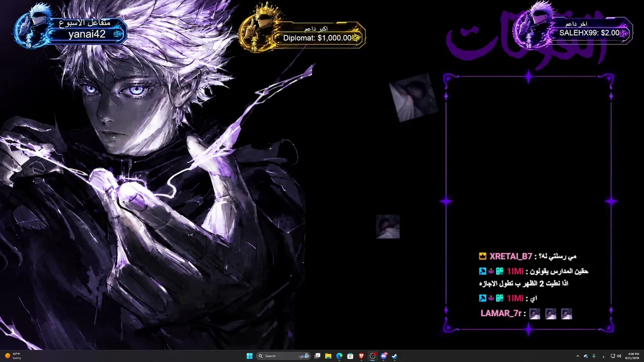The height and width of the screenshot is (362, 644).
Task: Open Microsoft Store from the taskbar
Action: point(350,356)
